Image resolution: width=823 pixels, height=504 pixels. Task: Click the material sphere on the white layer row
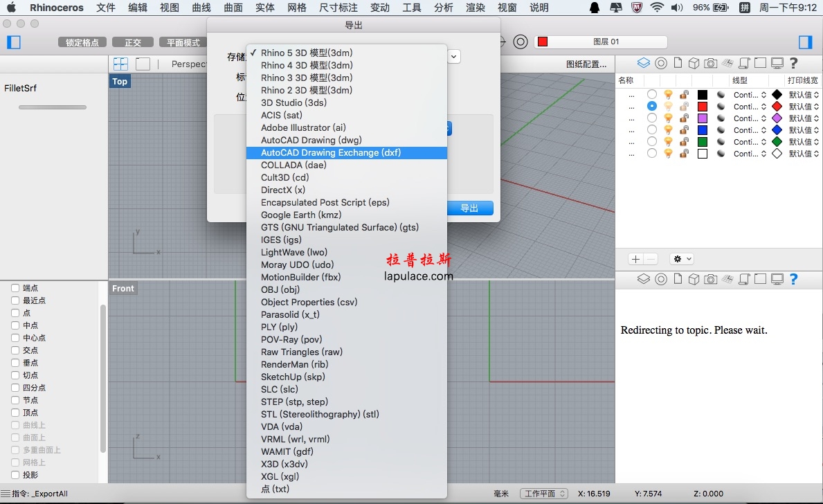722,153
